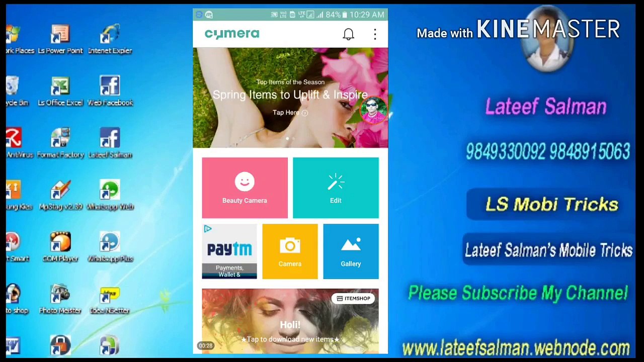The height and width of the screenshot is (362, 644).
Task: Tap the Spring Items to Uplift & Inspire banner
Action: point(290,98)
